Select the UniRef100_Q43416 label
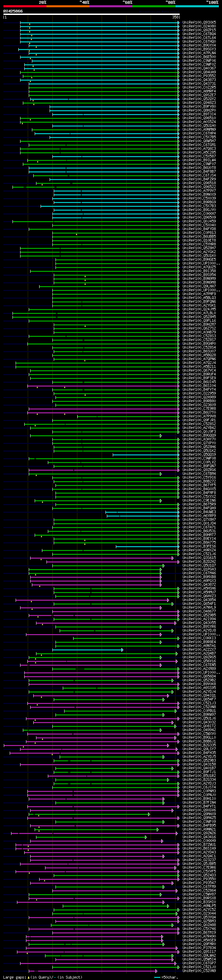The image size is (222, 980). point(199,837)
